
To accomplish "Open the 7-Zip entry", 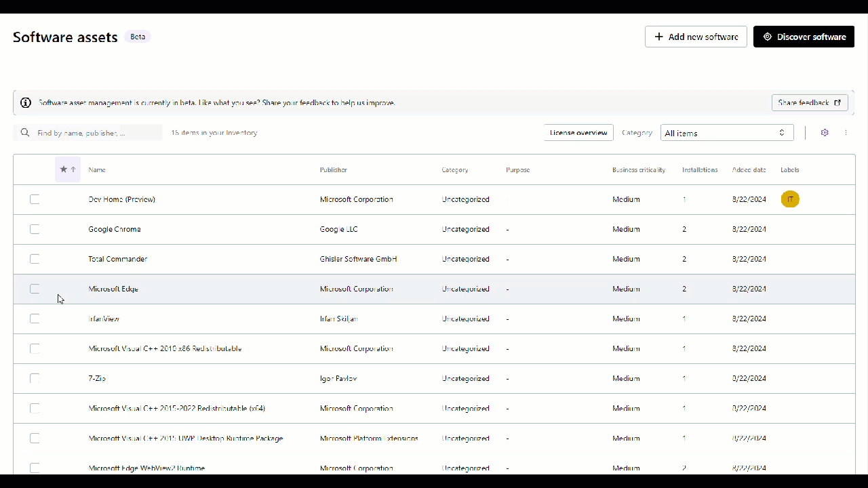I will tap(97, 378).
